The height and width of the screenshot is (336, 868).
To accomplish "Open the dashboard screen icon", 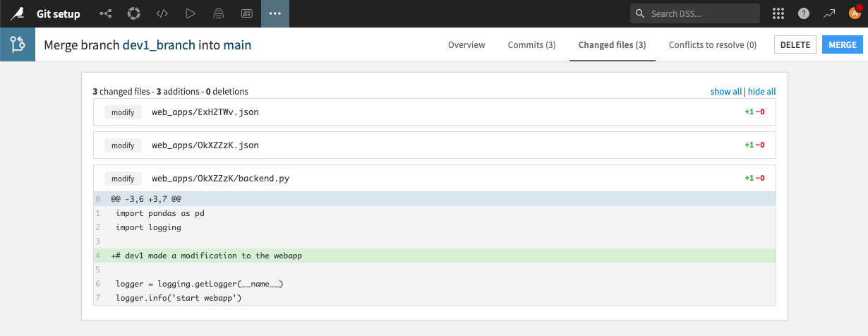I will click(x=246, y=13).
